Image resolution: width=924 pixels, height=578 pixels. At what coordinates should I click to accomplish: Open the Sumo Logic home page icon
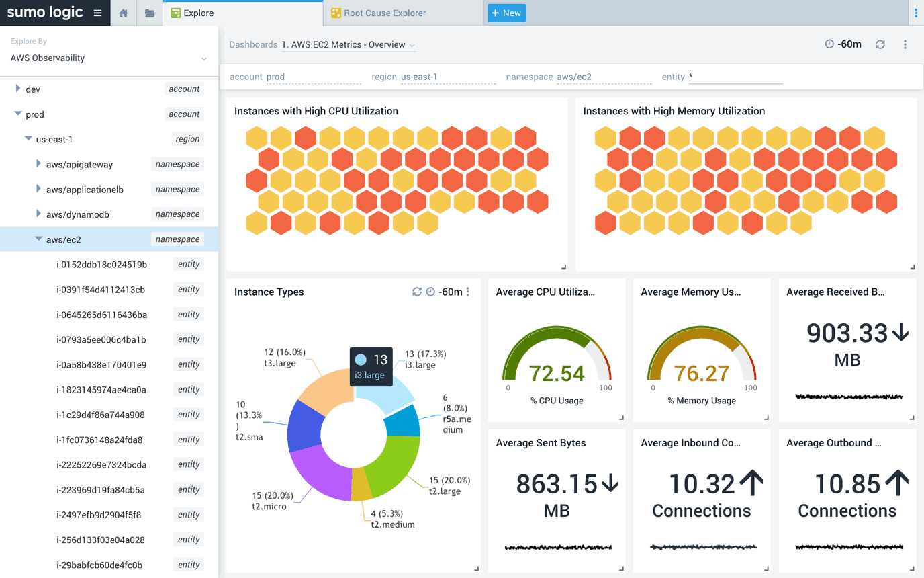[124, 12]
